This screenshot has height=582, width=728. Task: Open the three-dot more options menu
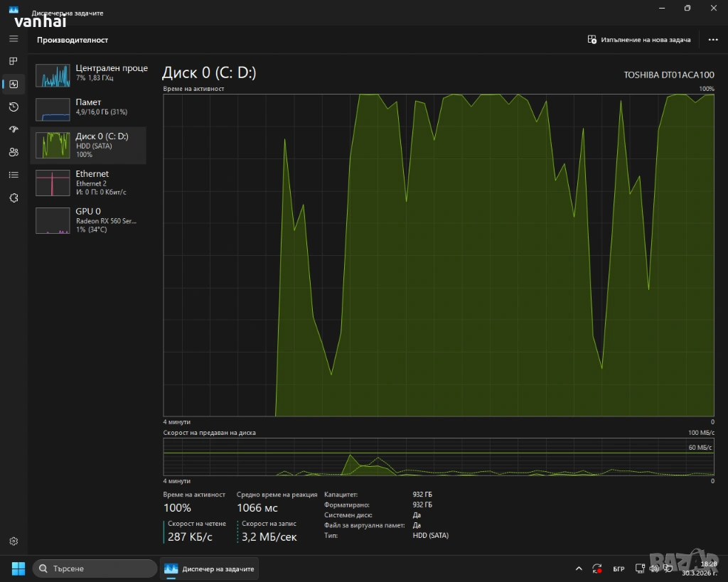(713, 40)
